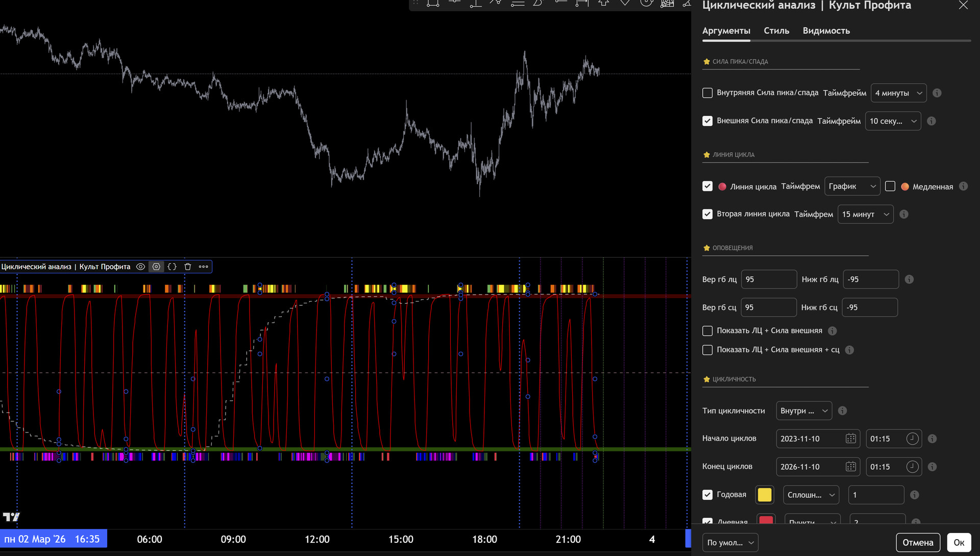
Task: Open indicator settings hexagon icon
Action: click(156, 267)
